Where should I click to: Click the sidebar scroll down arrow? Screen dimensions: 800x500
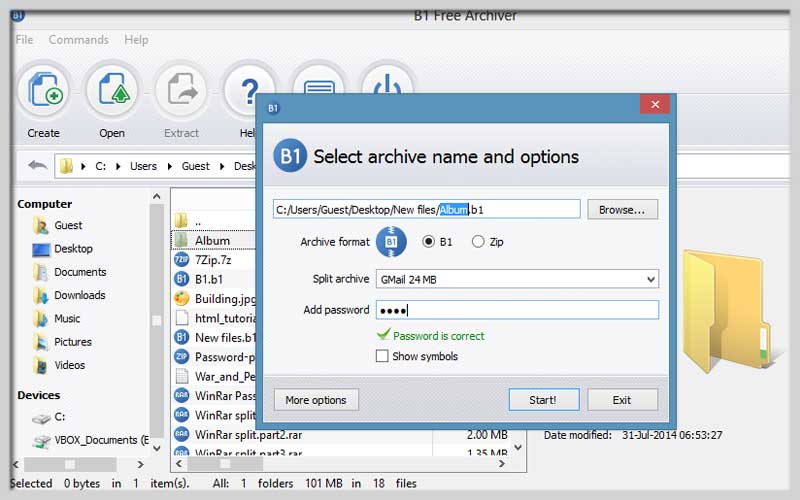tap(157, 448)
